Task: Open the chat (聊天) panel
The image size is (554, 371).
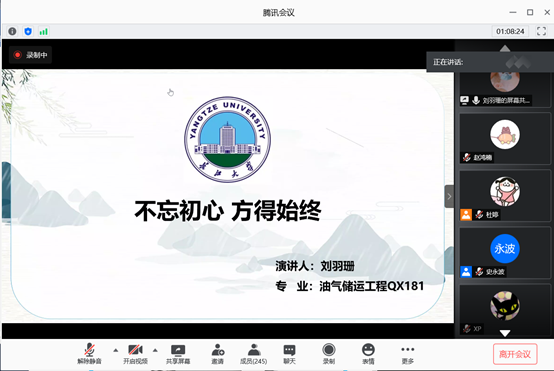Action: pyautogui.click(x=289, y=354)
